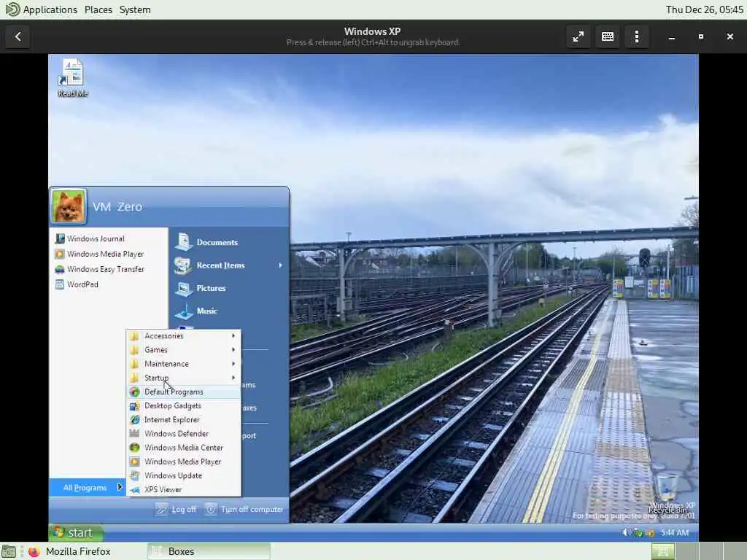Open the Thu Dec 26 clock in top panel
This screenshot has height=560, width=747.
704,9
